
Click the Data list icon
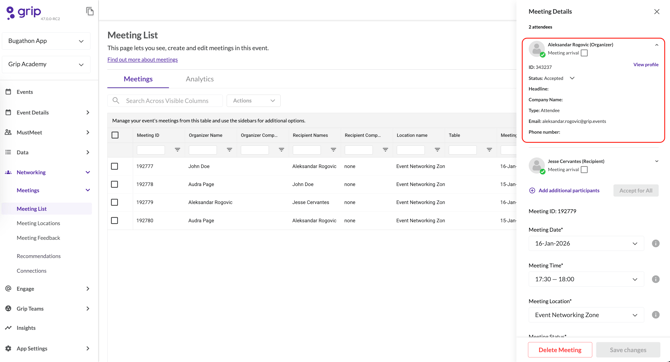pyautogui.click(x=8, y=152)
